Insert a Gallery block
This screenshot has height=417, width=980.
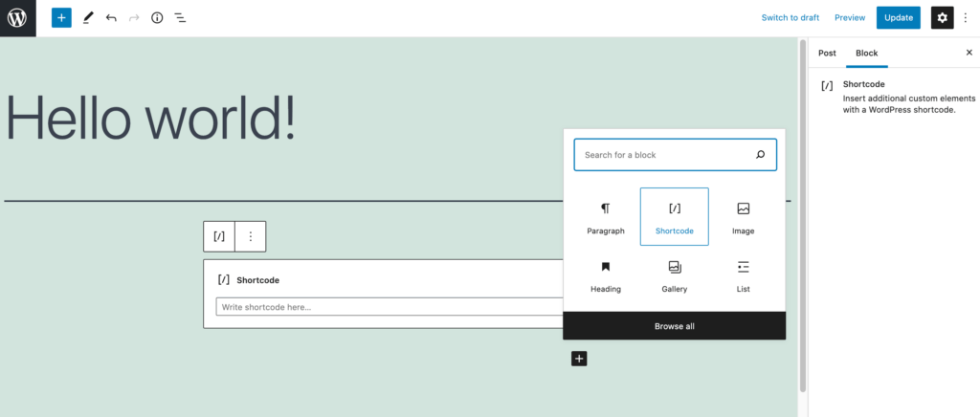[675, 275]
